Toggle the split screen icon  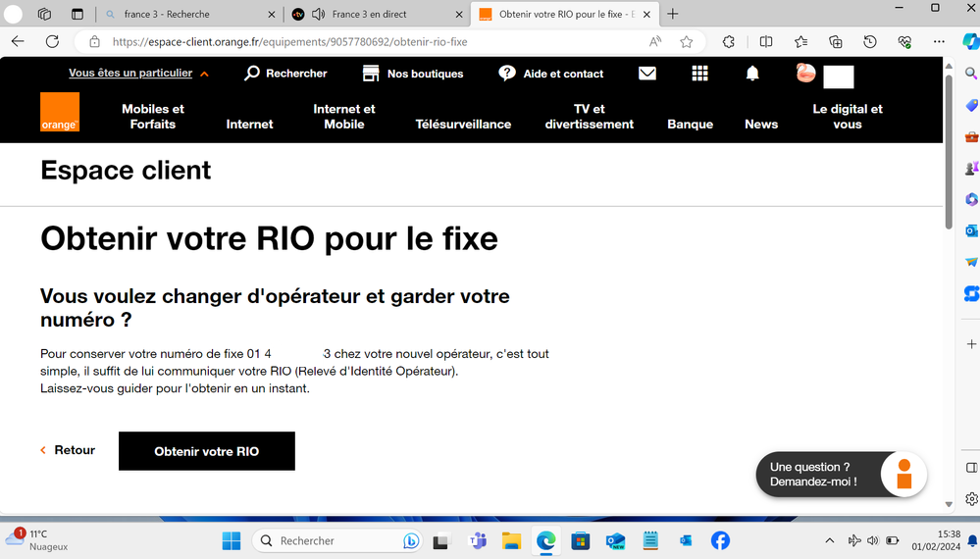765,42
